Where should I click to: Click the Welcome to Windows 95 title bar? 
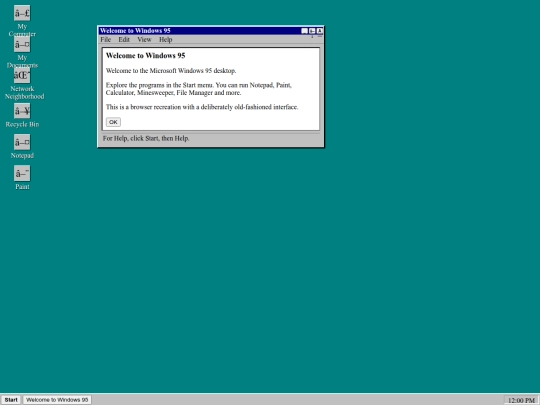pyautogui.click(x=200, y=31)
